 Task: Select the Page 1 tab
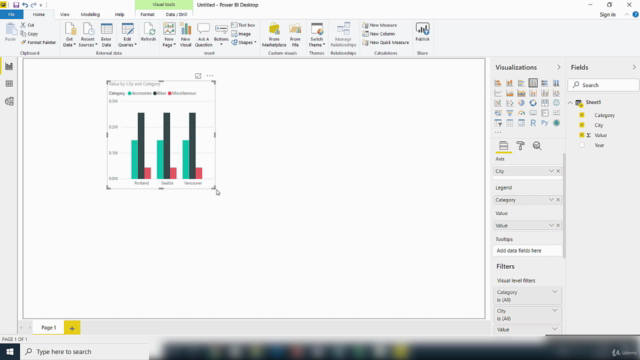tap(49, 327)
